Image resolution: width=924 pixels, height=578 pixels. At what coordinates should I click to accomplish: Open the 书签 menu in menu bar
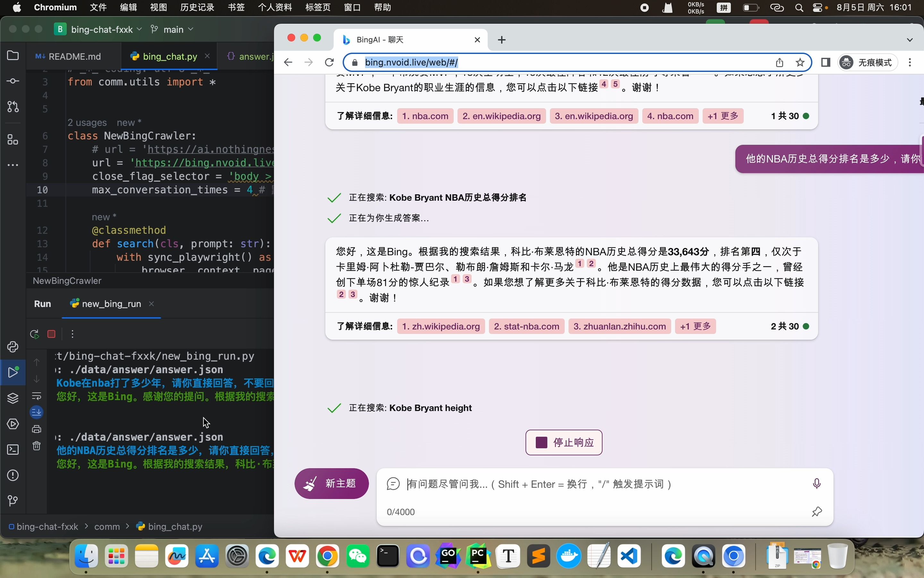(236, 7)
